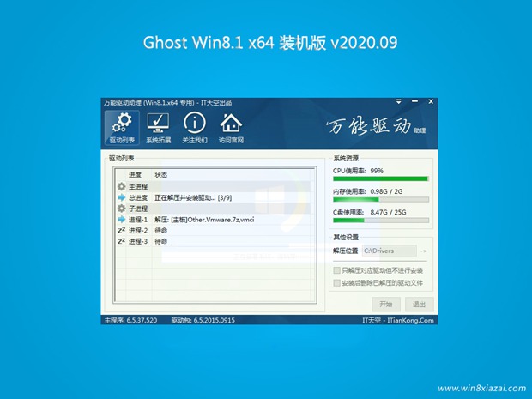The height and width of the screenshot is (399, 532).
Task: Click the 状态 column header
Action: 161,174
